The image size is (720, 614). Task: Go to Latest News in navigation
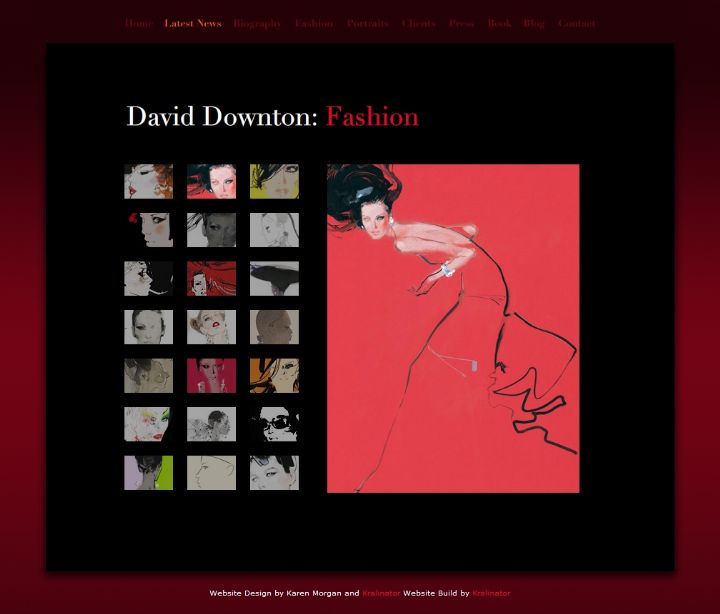click(193, 23)
